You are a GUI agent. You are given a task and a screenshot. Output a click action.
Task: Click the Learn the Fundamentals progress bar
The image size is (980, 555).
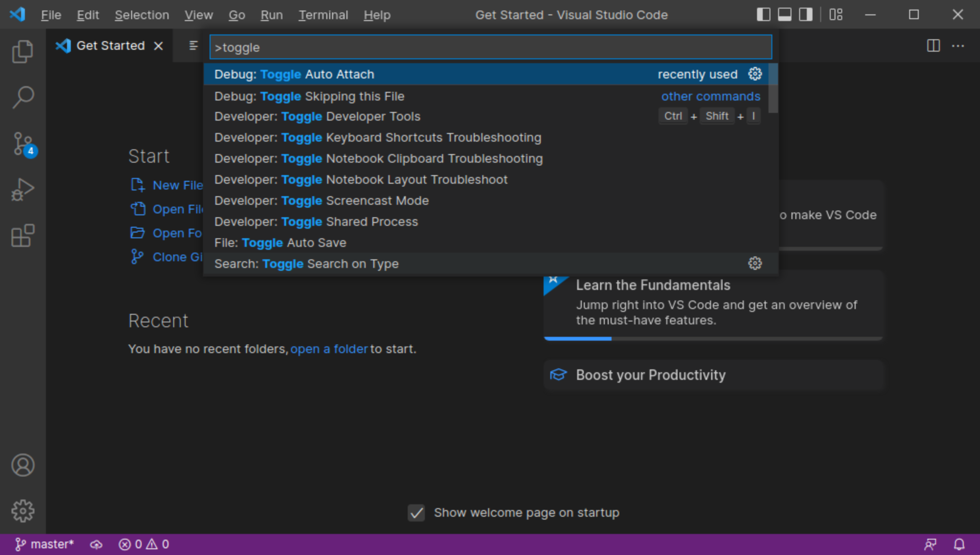click(x=578, y=338)
